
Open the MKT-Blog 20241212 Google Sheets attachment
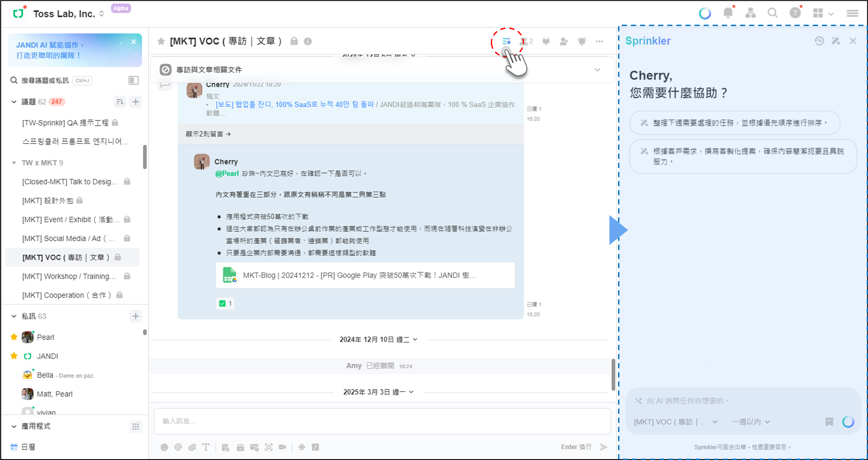[x=365, y=275]
